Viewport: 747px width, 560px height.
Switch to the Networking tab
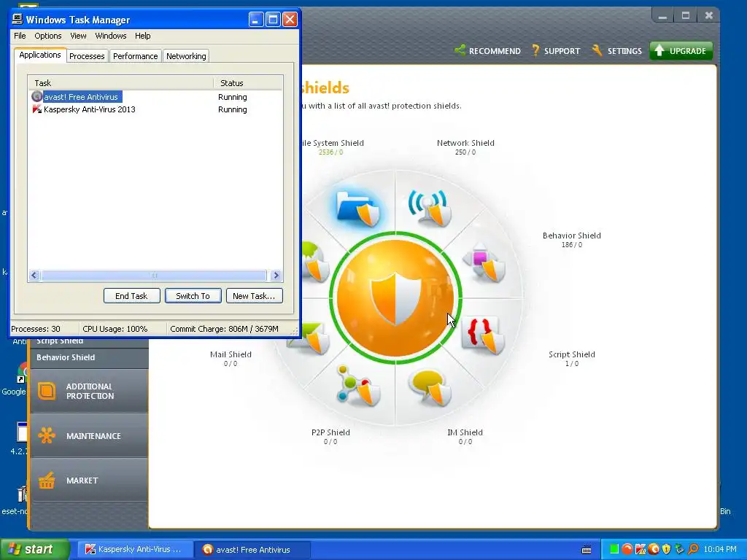[x=186, y=56]
